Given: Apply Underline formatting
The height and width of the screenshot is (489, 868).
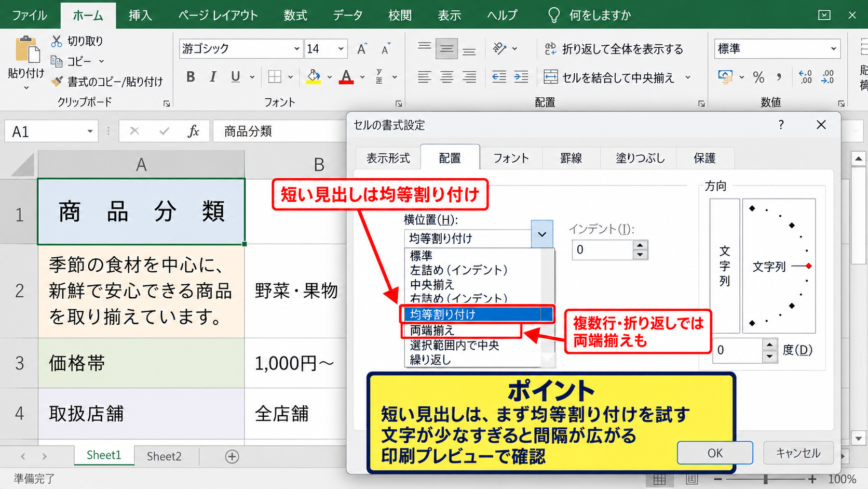Looking at the screenshot, I should coord(236,77).
